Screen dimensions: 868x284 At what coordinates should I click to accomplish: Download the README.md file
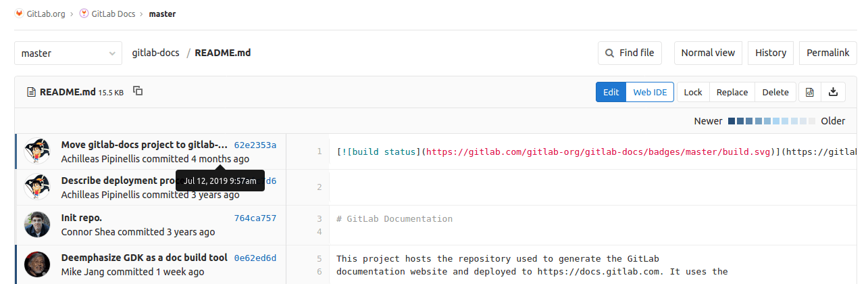point(834,92)
